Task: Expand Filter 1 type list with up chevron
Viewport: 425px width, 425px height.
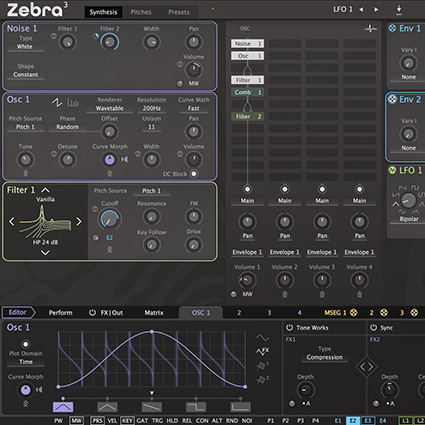Action: 45,190
